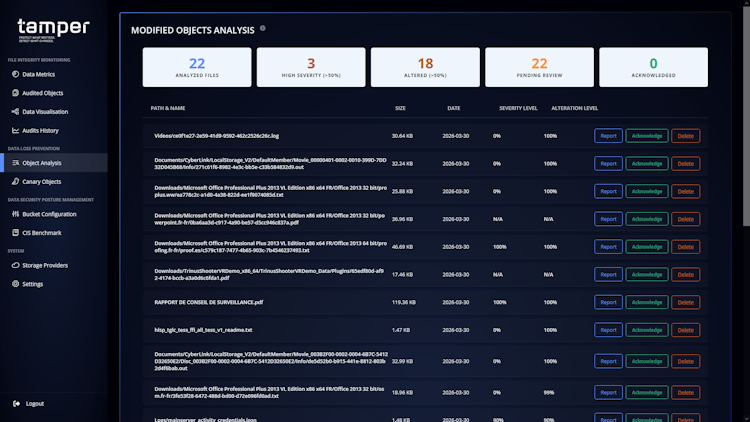Image resolution: width=750 pixels, height=422 pixels.
Task: Click the Severity Level column header
Action: (x=518, y=108)
